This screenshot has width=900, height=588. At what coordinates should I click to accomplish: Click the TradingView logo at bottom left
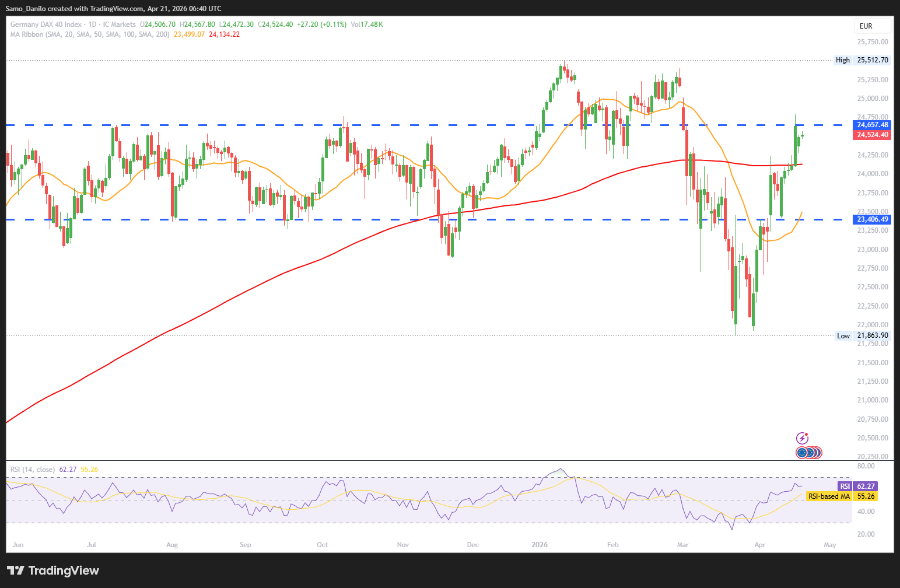[53, 570]
